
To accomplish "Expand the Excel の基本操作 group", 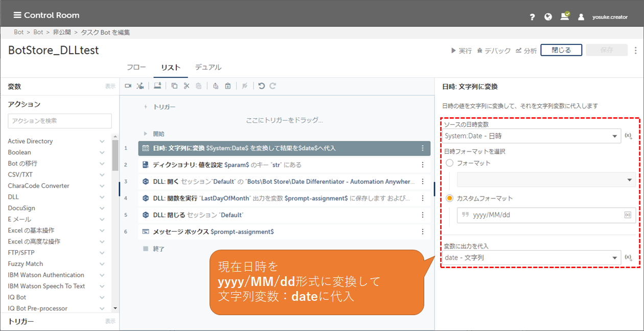I will 102,230.
